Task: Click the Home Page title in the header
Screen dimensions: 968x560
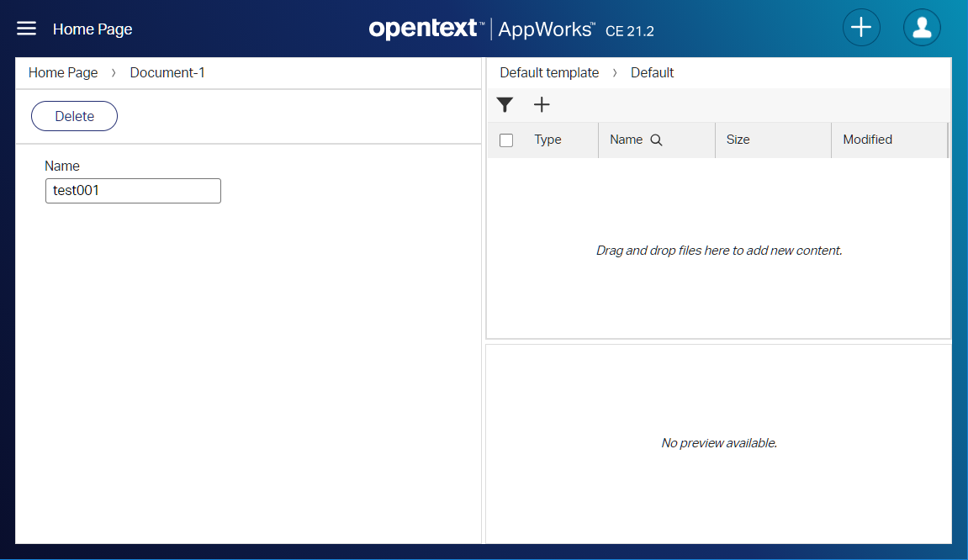Action: [x=93, y=29]
